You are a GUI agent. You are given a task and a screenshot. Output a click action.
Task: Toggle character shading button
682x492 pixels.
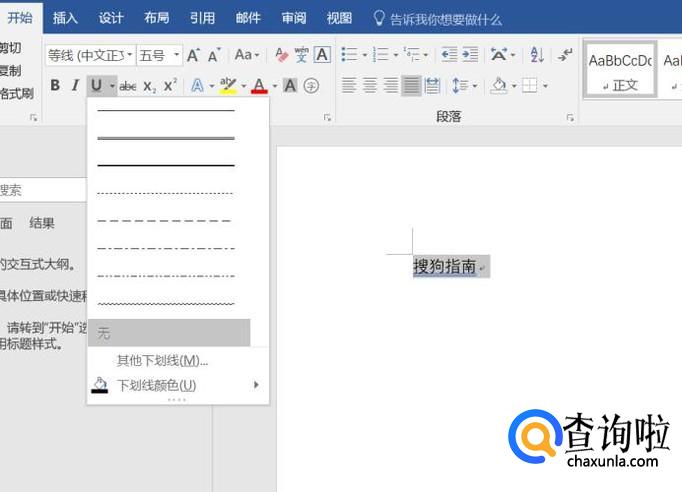(290, 85)
